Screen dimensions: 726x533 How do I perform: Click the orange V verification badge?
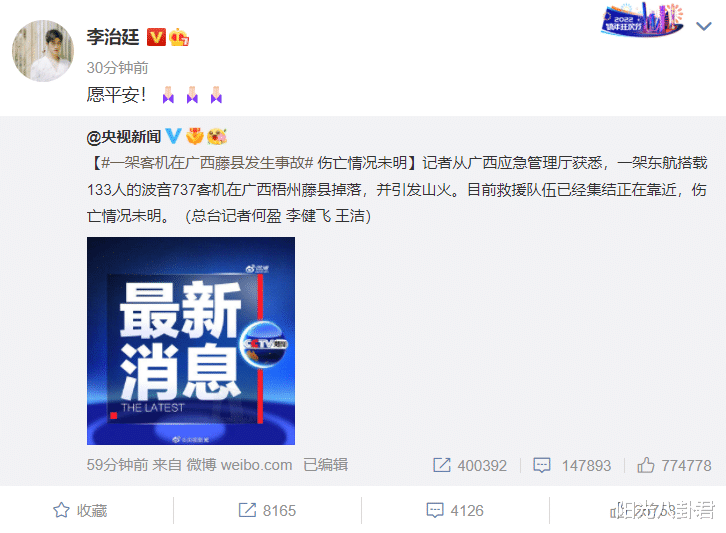(156, 37)
